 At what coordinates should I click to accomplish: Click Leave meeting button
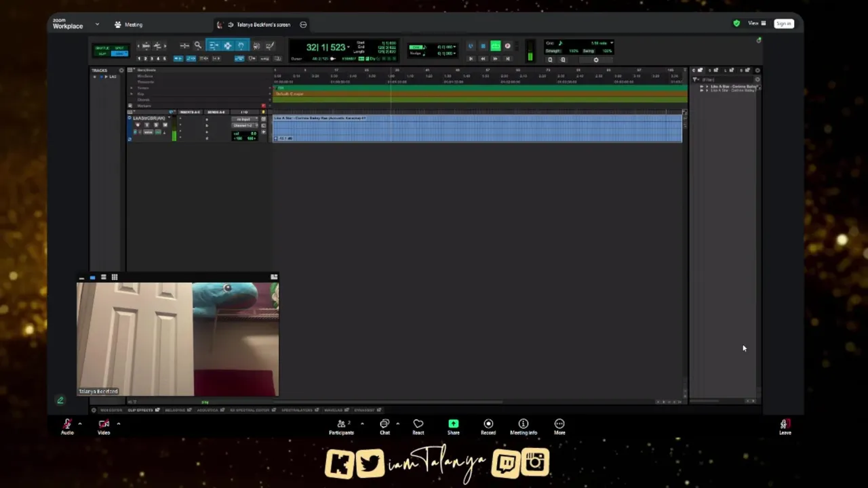(785, 427)
